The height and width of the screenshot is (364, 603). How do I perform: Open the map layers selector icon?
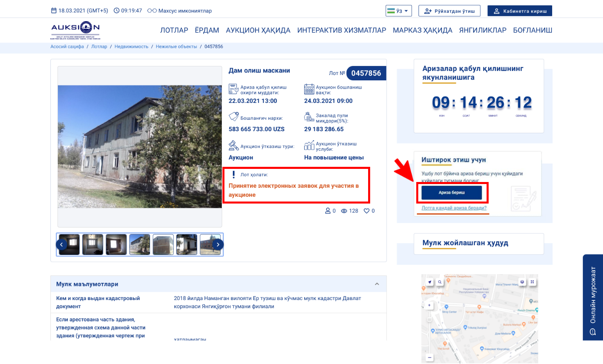point(522,282)
